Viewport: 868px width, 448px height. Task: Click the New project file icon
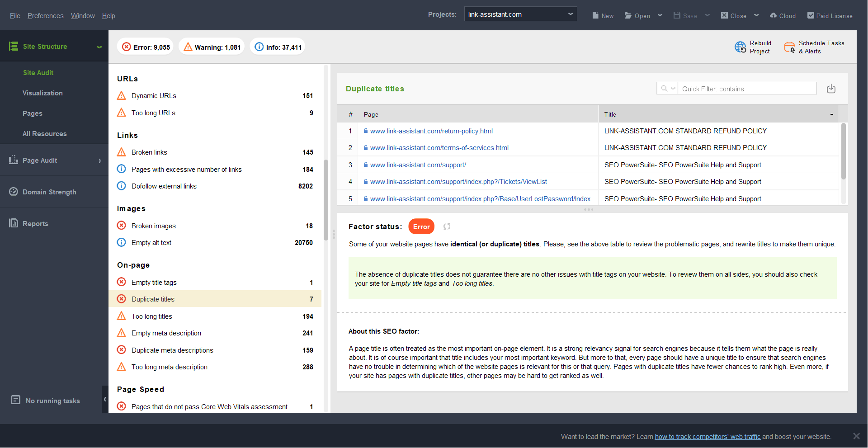595,15
